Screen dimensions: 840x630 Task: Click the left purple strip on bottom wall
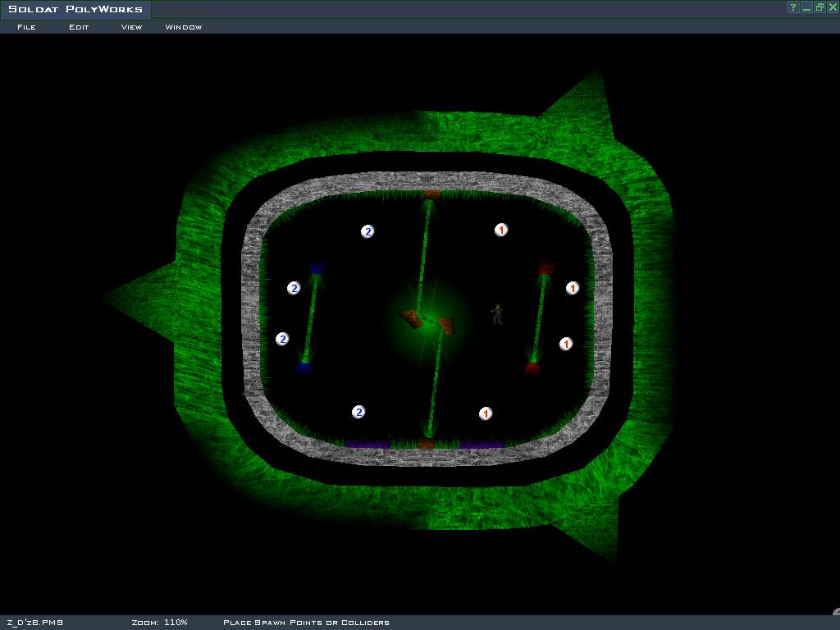pyautogui.click(x=367, y=445)
